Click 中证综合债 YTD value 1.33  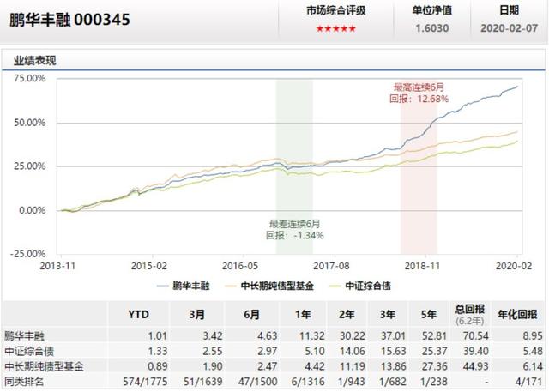(157, 351)
